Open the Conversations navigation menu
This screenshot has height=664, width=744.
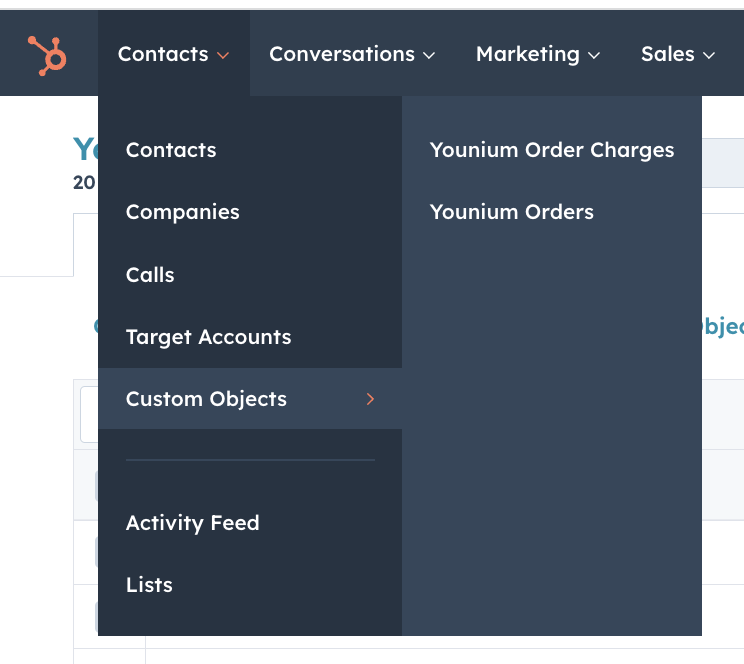tap(352, 54)
